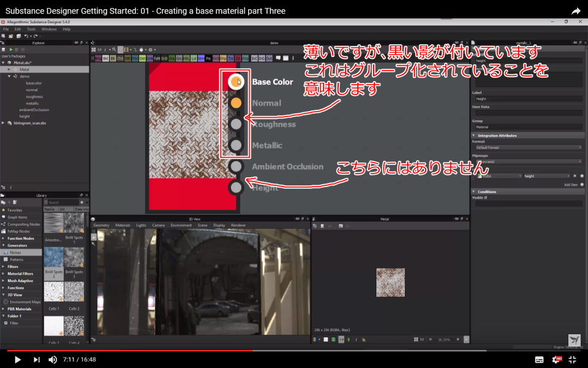This screenshot has width=588, height=368.
Task: Click the Undo arrow in main toolbar
Action: click(26, 36)
